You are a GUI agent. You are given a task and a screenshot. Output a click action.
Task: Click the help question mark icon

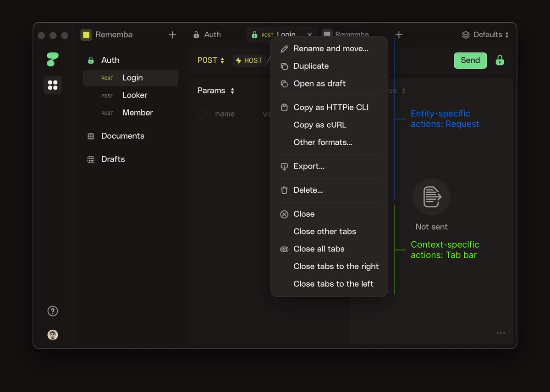pyautogui.click(x=52, y=311)
